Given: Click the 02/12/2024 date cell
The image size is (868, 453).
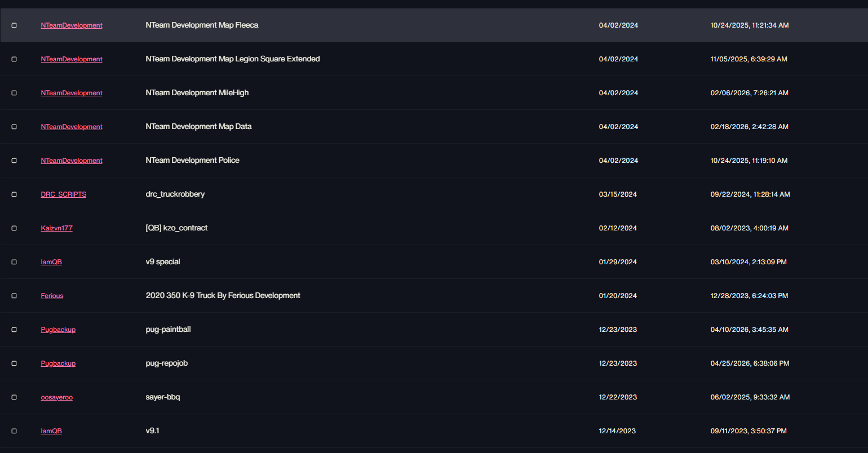Looking at the screenshot, I should (618, 228).
